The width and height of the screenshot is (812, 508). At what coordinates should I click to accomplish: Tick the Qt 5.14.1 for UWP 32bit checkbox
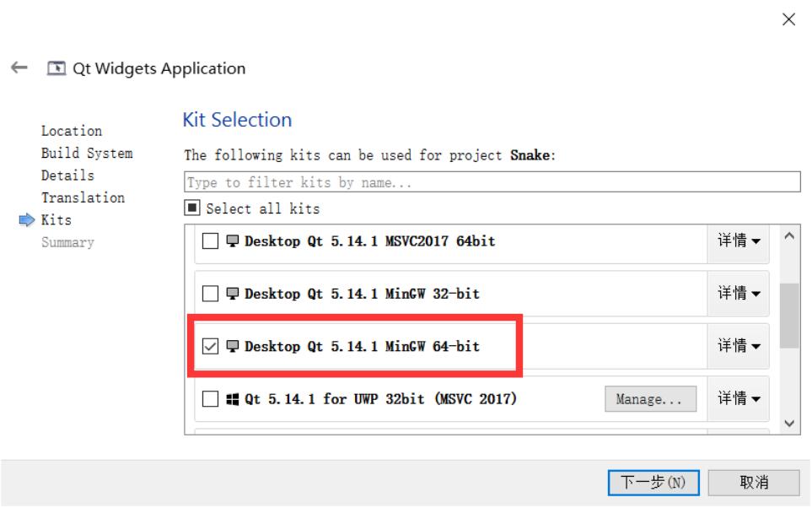[x=211, y=398]
